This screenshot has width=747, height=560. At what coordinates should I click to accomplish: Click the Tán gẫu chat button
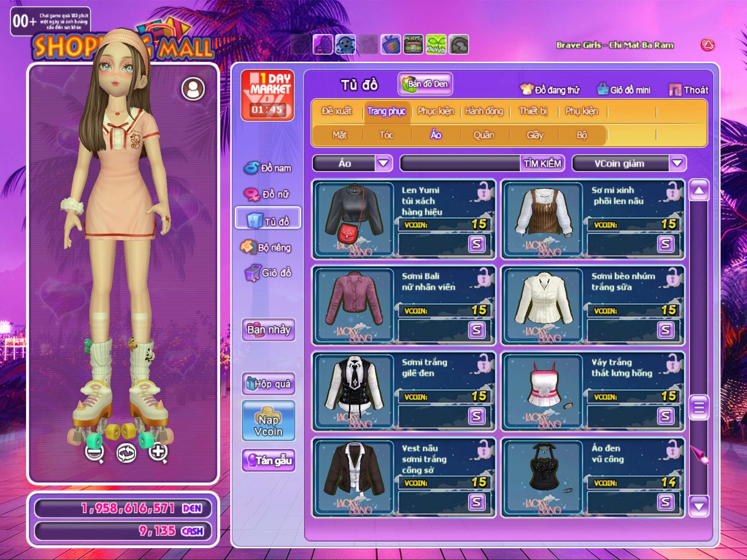(x=268, y=460)
